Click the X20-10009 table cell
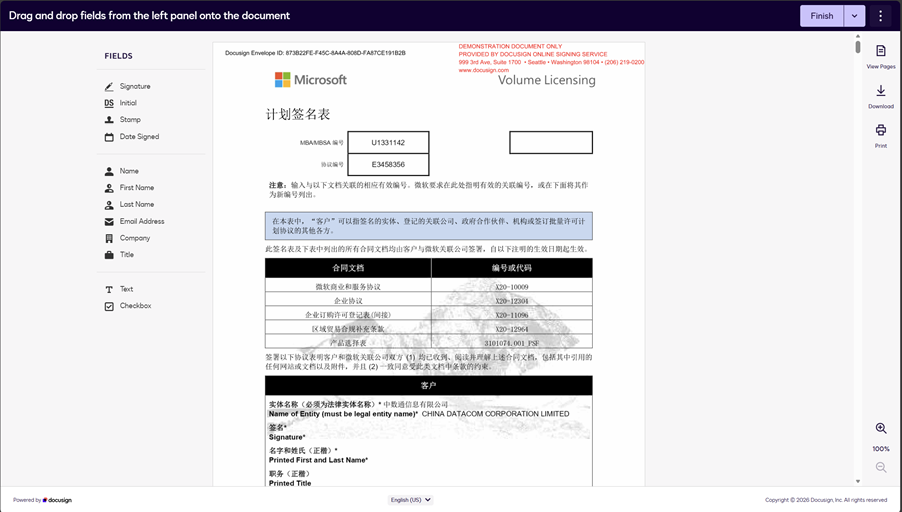Viewport: 902px width, 512px height. 511,286
